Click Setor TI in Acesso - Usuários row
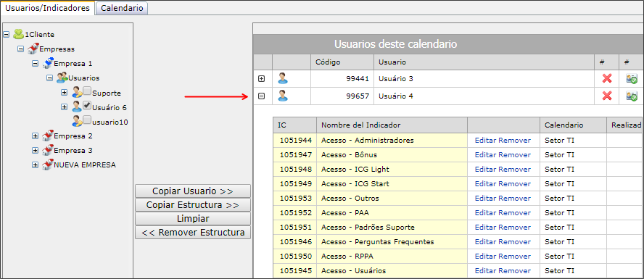Image resolution: width=644 pixels, height=279 pixels. coord(559,271)
